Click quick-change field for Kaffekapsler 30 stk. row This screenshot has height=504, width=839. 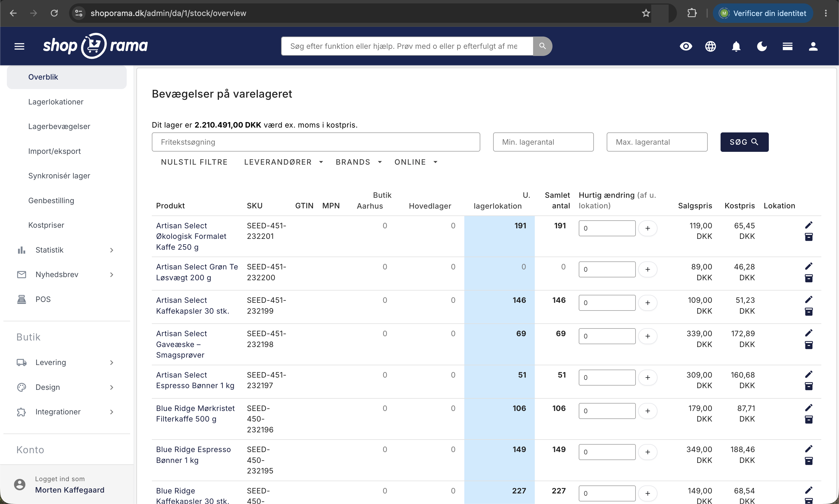click(607, 303)
